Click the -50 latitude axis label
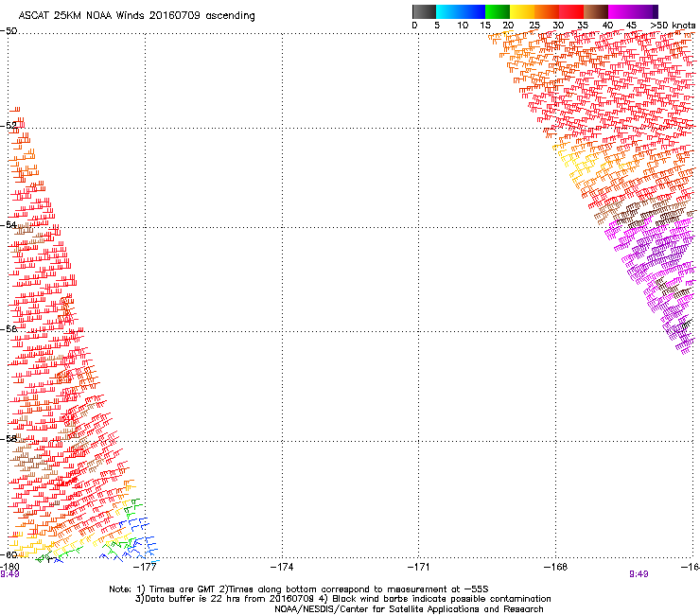 [9, 31]
